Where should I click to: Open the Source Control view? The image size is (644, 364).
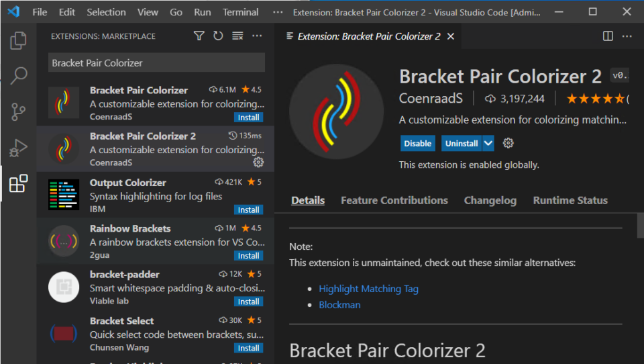[18, 111]
